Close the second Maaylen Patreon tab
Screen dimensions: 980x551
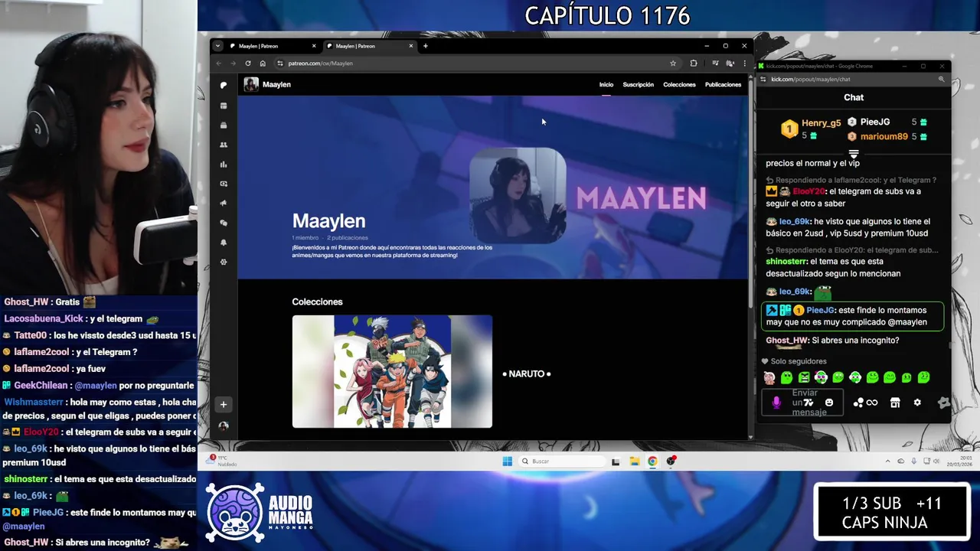pos(410,46)
